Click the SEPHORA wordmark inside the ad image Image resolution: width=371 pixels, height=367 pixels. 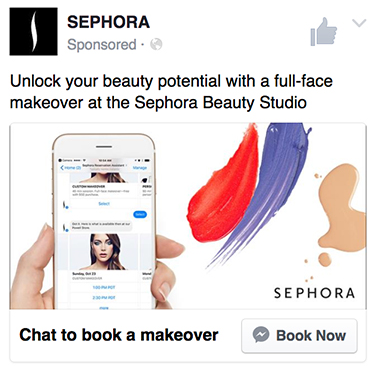314,293
